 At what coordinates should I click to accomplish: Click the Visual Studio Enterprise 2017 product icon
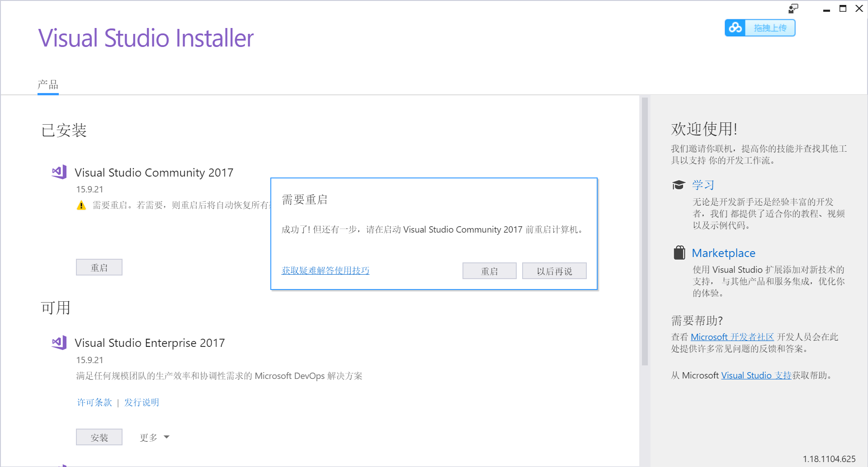tap(58, 342)
